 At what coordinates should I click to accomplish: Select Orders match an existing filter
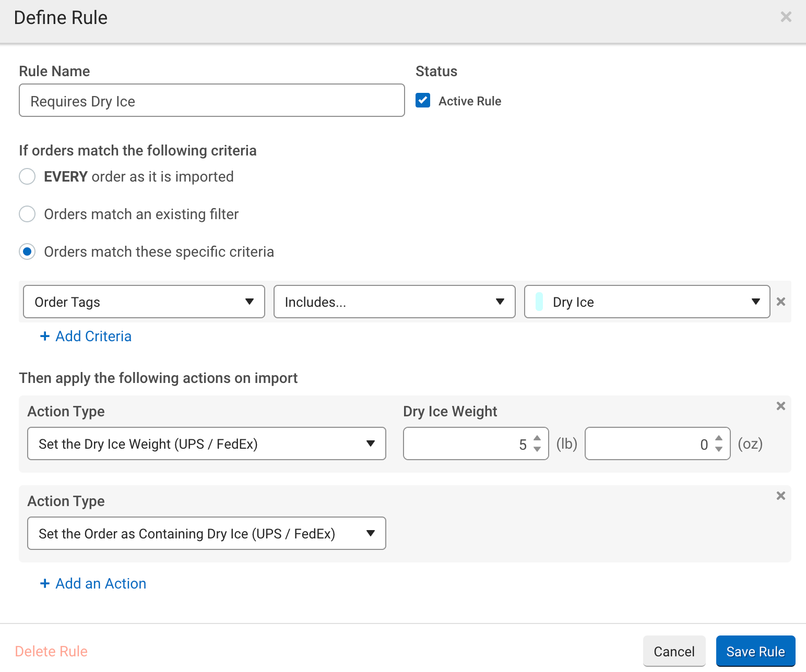pos(27,214)
